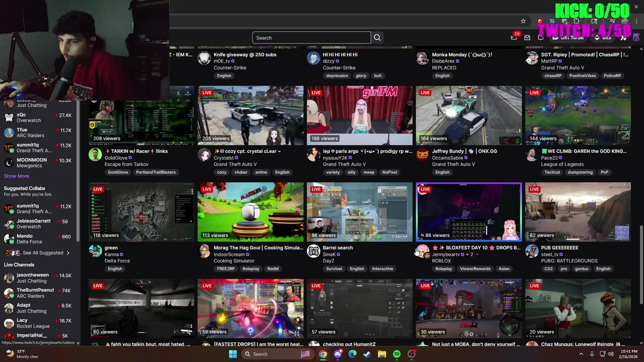Open Steam from the taskbar

(367, 354)
